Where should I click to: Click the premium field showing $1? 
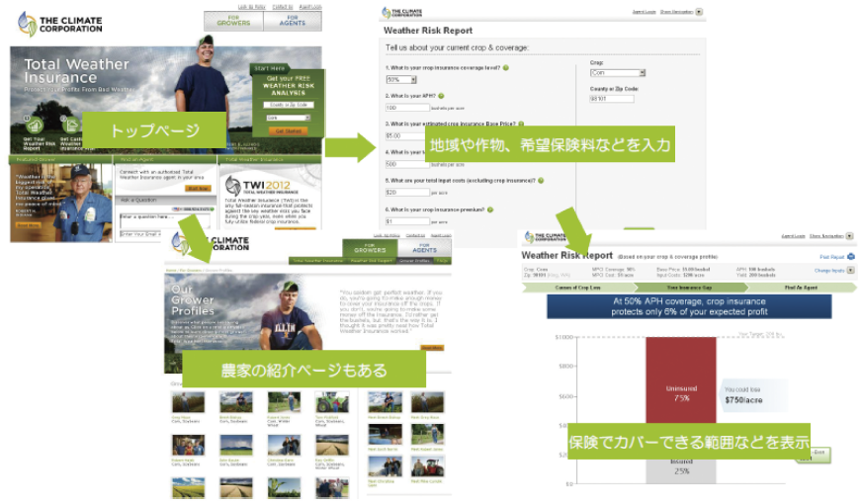click(407, 221)
